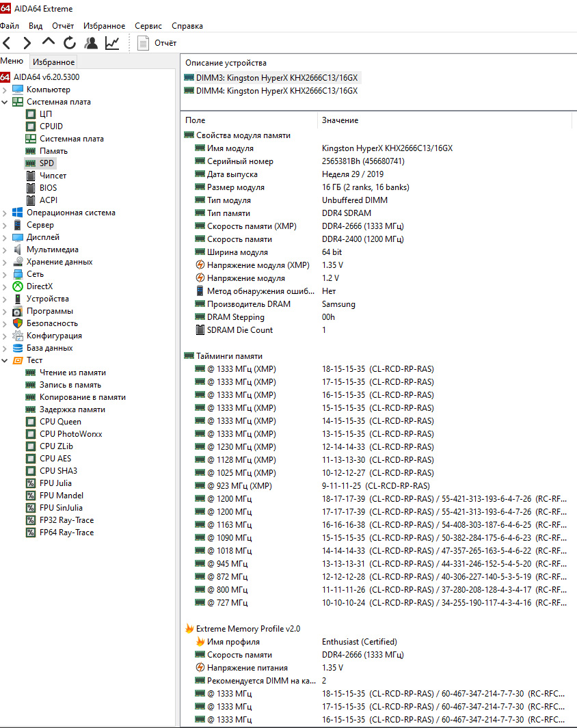This screenshot has width=577, height=728.
Task: Select the DIMM3: Kingston HyperX device
Action: click(x=271, y=77)
